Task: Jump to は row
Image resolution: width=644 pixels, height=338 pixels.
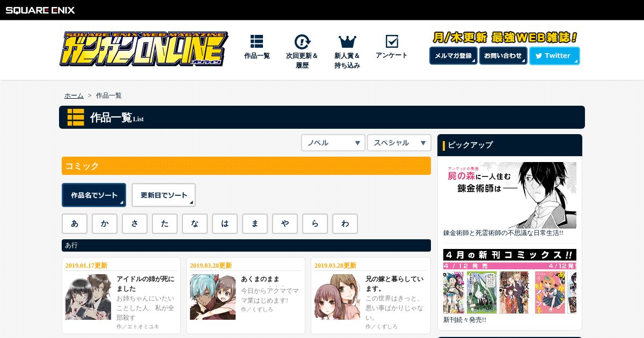Action: coord(225,224)
